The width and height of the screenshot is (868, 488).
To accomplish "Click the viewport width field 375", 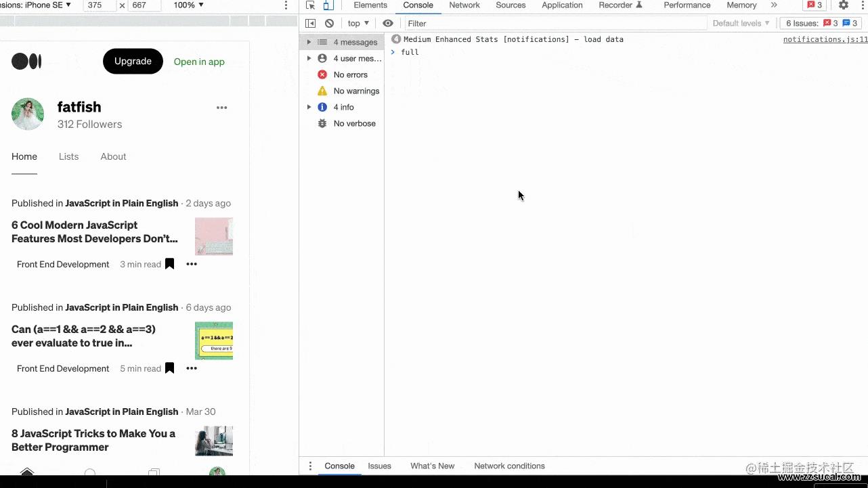I will (x=100, y=5).
